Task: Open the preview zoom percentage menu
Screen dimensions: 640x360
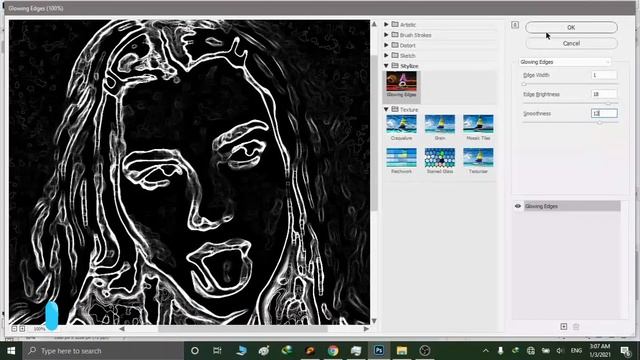Action: pyautogui.click(x=39, y=329)
